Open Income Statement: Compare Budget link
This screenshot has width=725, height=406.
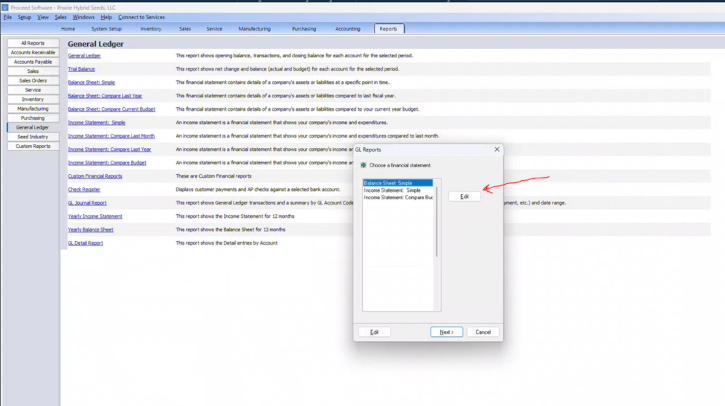pyautogui.click(x=107, y=163)
